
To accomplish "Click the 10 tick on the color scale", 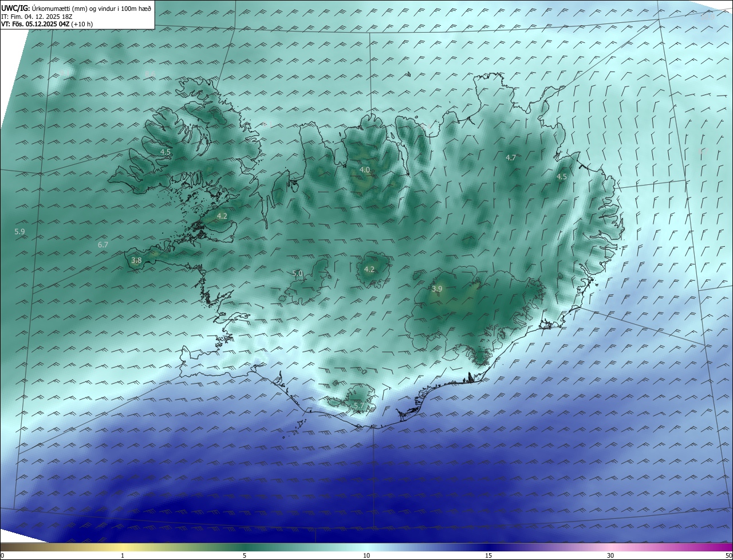I will 366,555.
